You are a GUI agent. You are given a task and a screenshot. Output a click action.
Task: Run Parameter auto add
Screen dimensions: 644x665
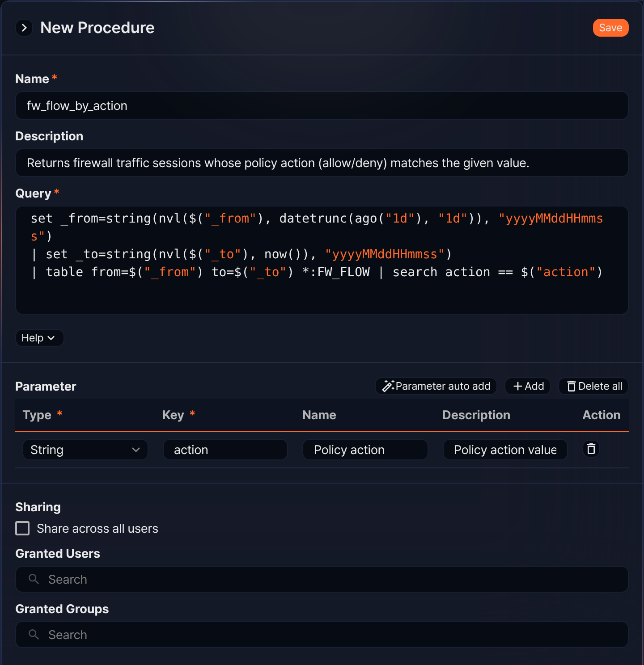[436, 386]
